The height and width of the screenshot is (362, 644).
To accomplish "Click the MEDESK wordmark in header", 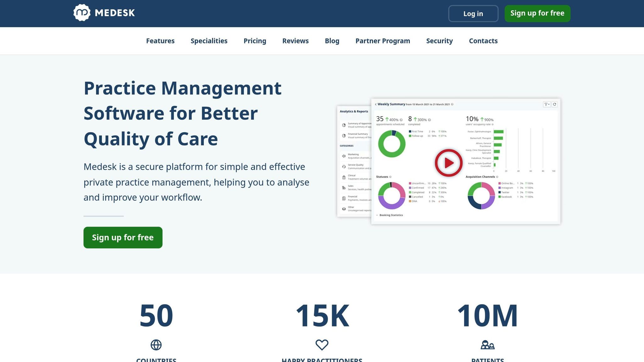I will tap(115, 13).
